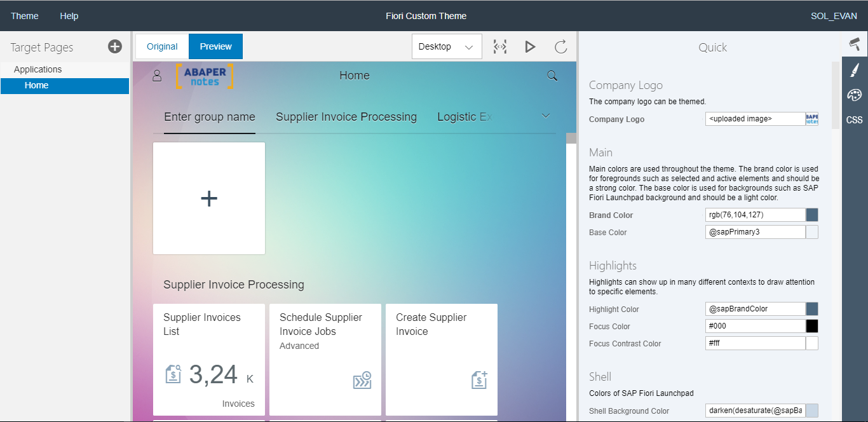Click the SOL_EVAN user label
868x422 pixels.
click(x=834, y=15)
